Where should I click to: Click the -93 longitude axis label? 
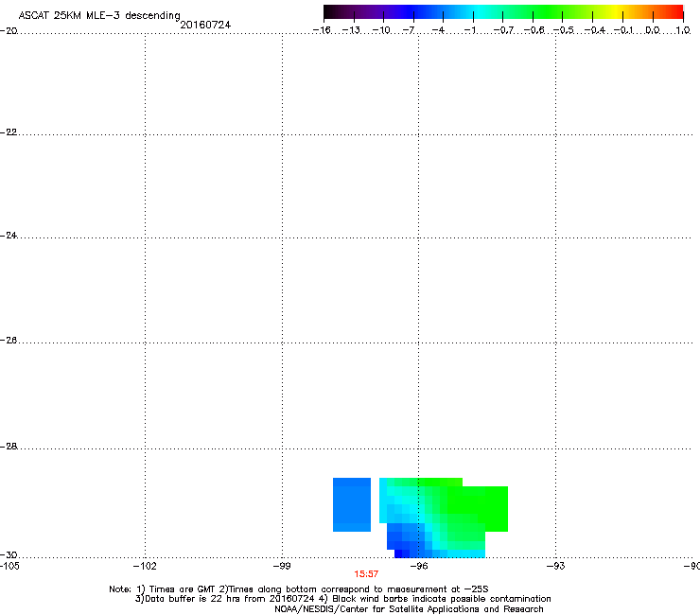coord(556,567)
